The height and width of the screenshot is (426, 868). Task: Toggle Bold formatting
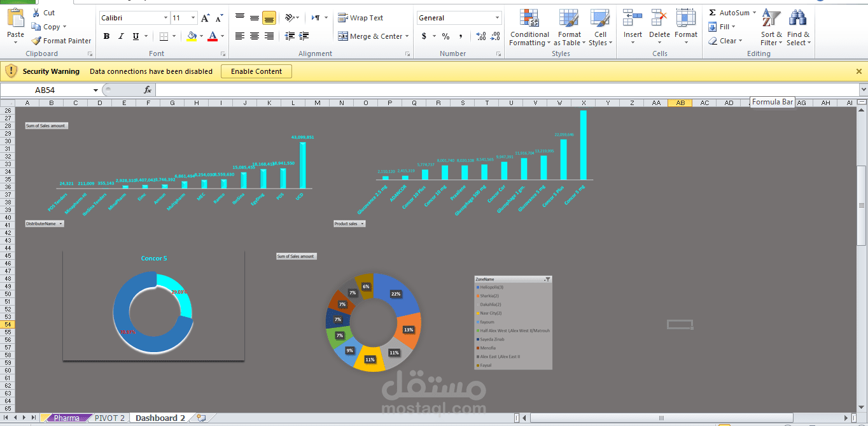[x=106, y=36]
